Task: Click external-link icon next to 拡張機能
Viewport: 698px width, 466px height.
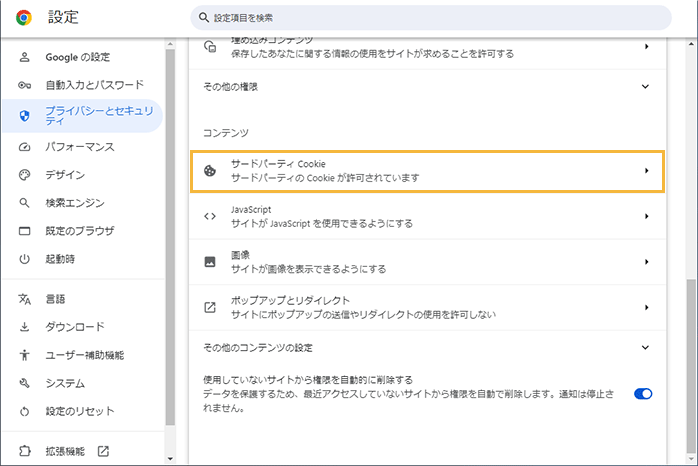Action: [x=103, y=451]
